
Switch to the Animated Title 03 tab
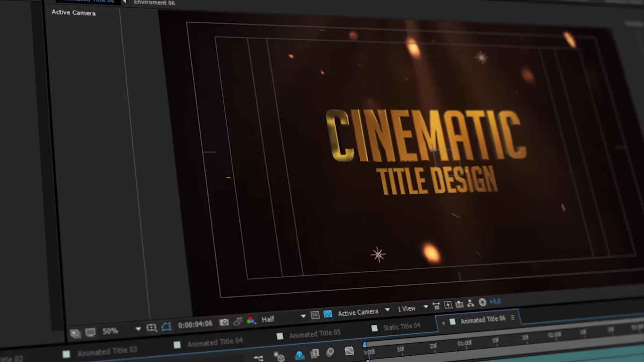pyautogui.click(x=107, y=352)
